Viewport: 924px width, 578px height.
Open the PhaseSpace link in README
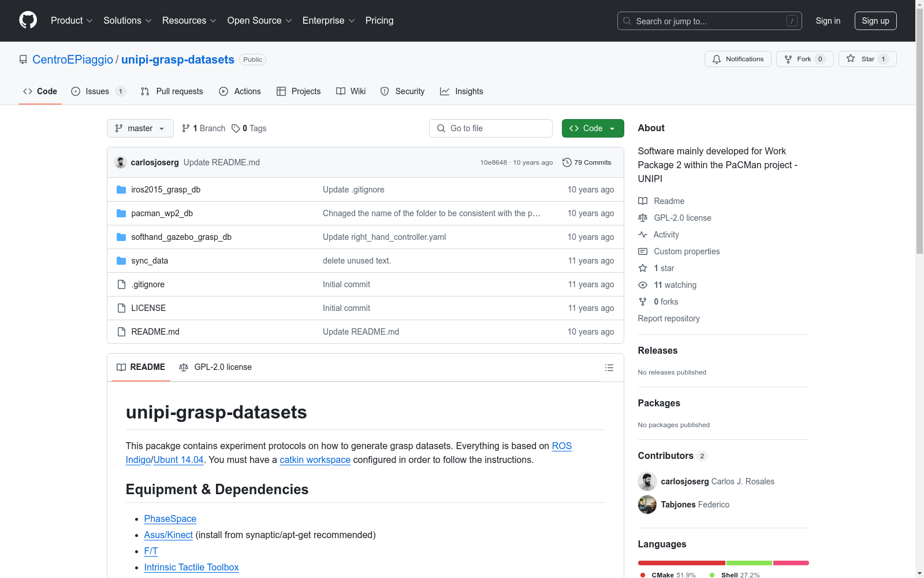[x=170, y=519]
